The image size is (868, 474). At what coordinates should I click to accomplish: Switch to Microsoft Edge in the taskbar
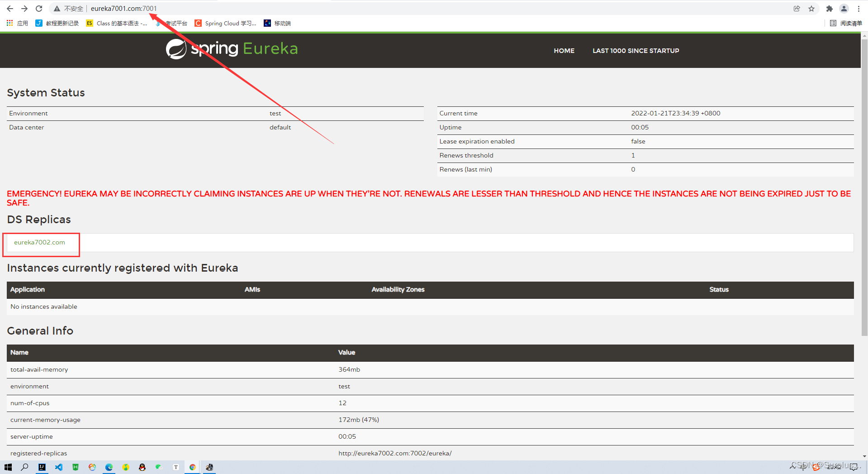tap(109, 467)
